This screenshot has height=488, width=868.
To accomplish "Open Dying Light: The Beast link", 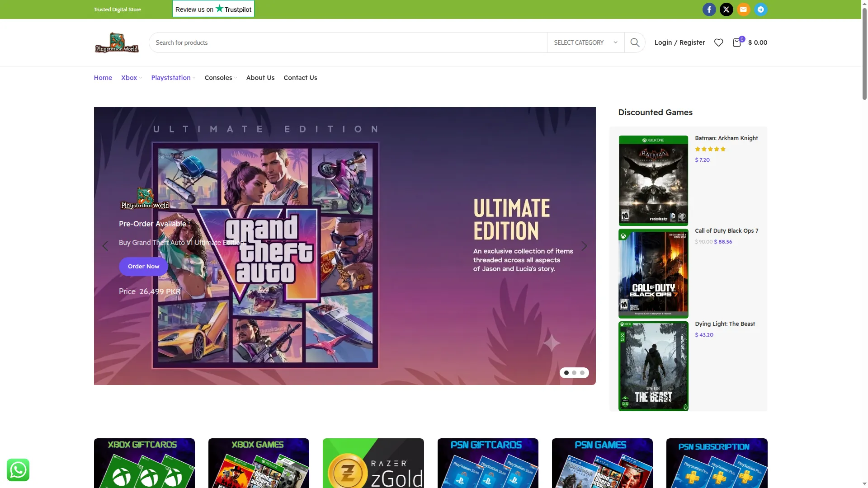I will 725,324.
